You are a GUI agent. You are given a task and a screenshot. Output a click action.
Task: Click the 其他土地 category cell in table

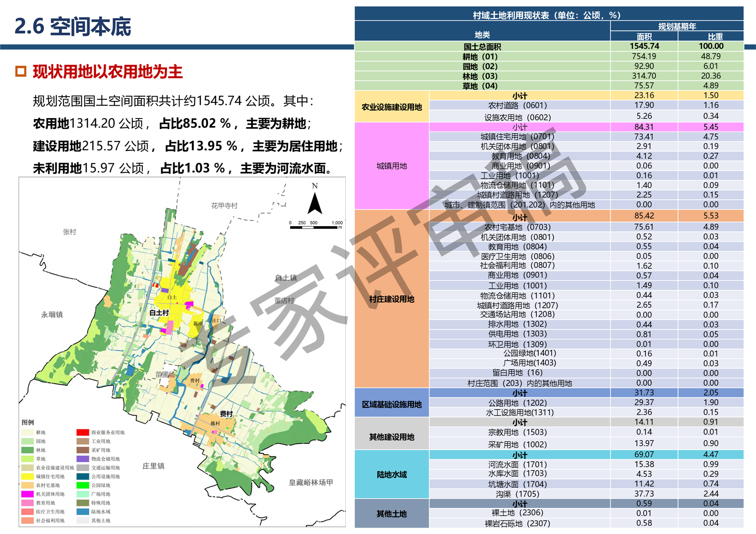click(x=392, y=514)
